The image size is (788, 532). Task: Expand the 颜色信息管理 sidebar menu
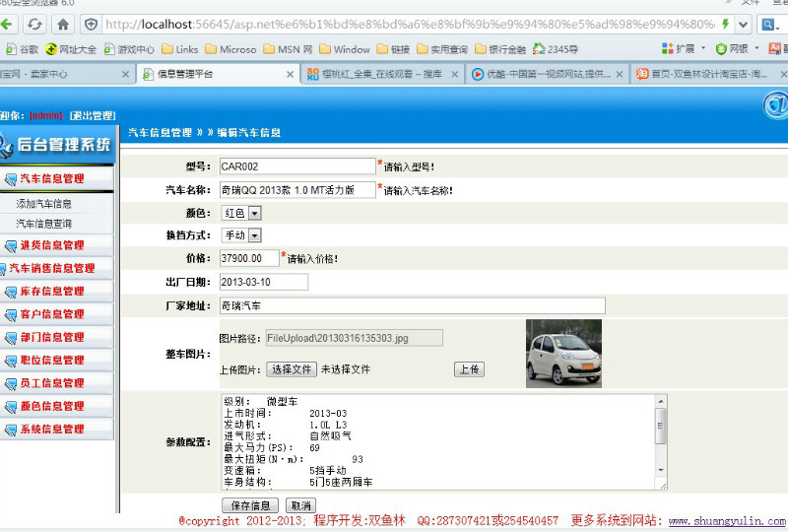[57, 406]
